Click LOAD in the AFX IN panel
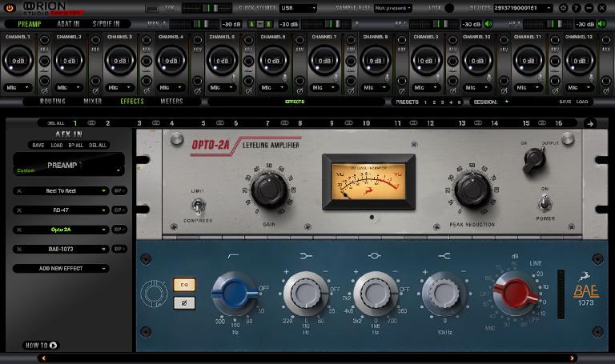Image resolution: width=615 pixels, height=364 pixels. (x=57, y=146)
